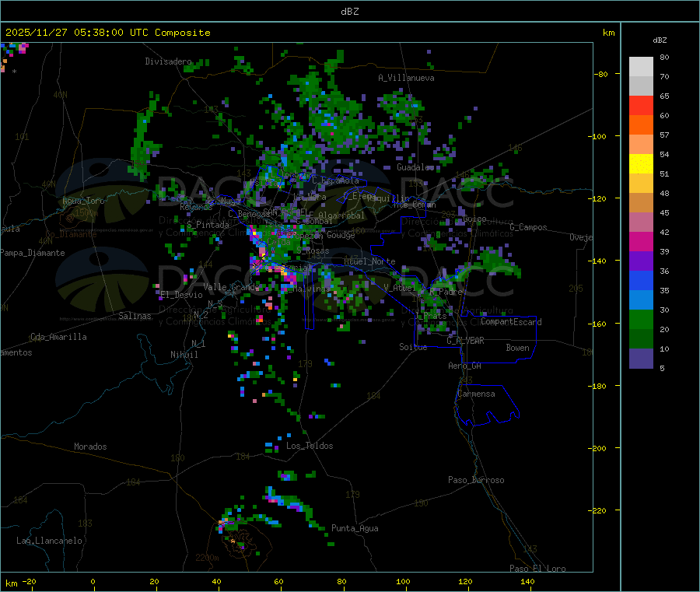700x592 pixels.
Task: Click the Paso_El_Loro label
Action: tap(537, 569)
